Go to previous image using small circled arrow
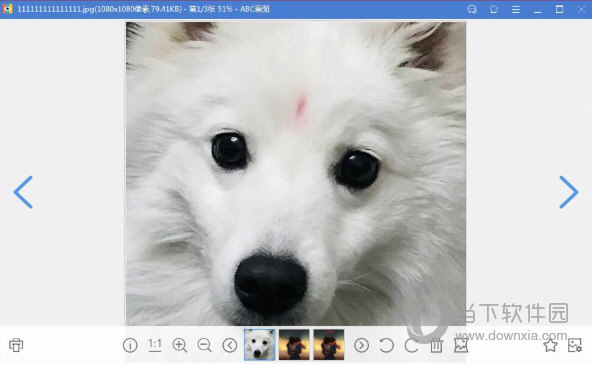The height and width of the screenshot is (365, 592). [230, 345]
